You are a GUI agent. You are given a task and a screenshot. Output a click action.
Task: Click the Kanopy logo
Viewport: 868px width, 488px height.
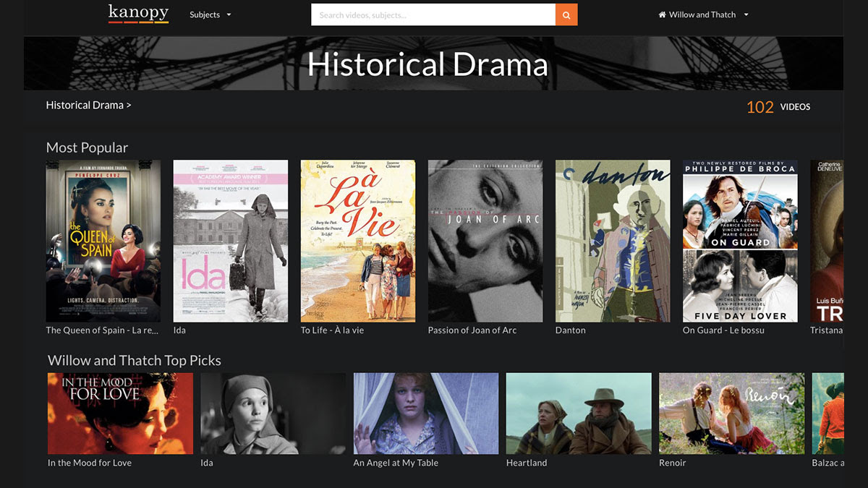(139, 13)
